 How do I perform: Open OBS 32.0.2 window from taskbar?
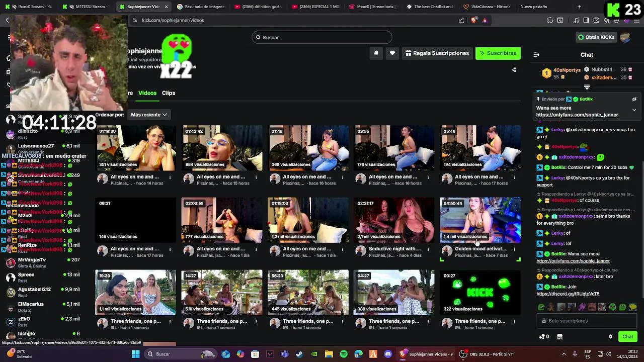486,354
